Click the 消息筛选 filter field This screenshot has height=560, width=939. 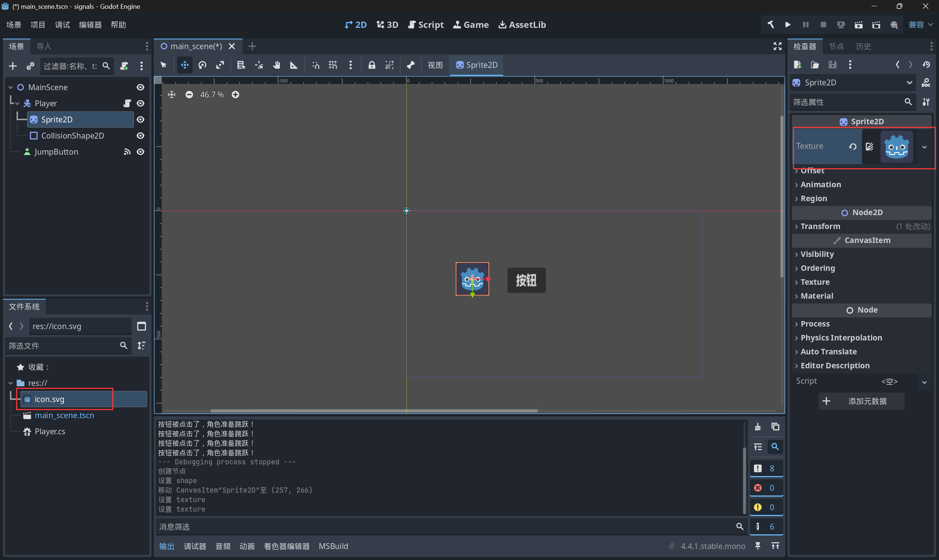(x=451, y=527)
